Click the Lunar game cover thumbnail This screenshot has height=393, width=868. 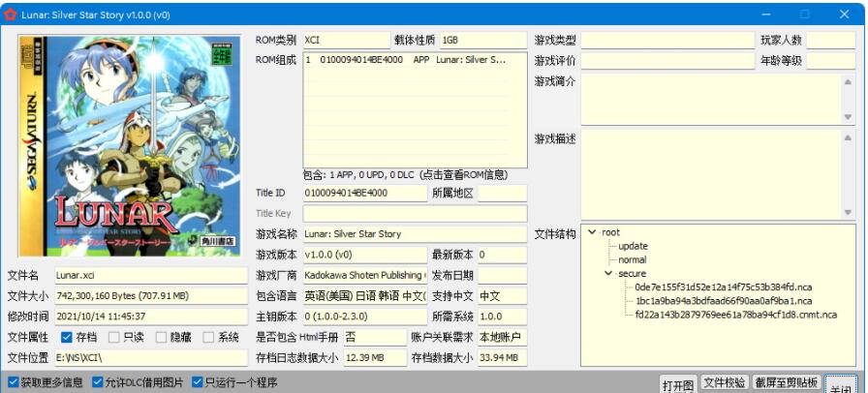(x=130, y=145)
